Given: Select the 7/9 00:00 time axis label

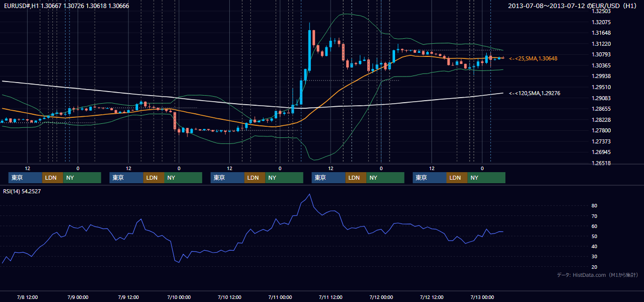Looking at the screenshot, I should point(78,297).
